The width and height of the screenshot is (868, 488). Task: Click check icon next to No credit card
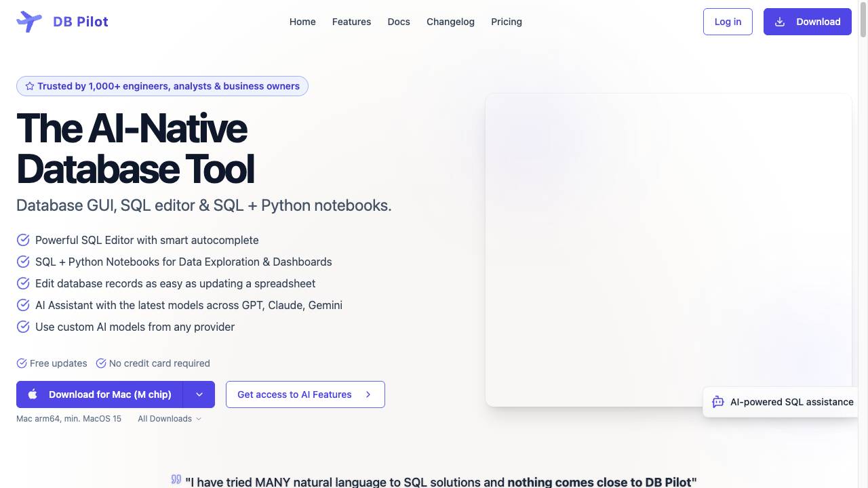(101, 363)
